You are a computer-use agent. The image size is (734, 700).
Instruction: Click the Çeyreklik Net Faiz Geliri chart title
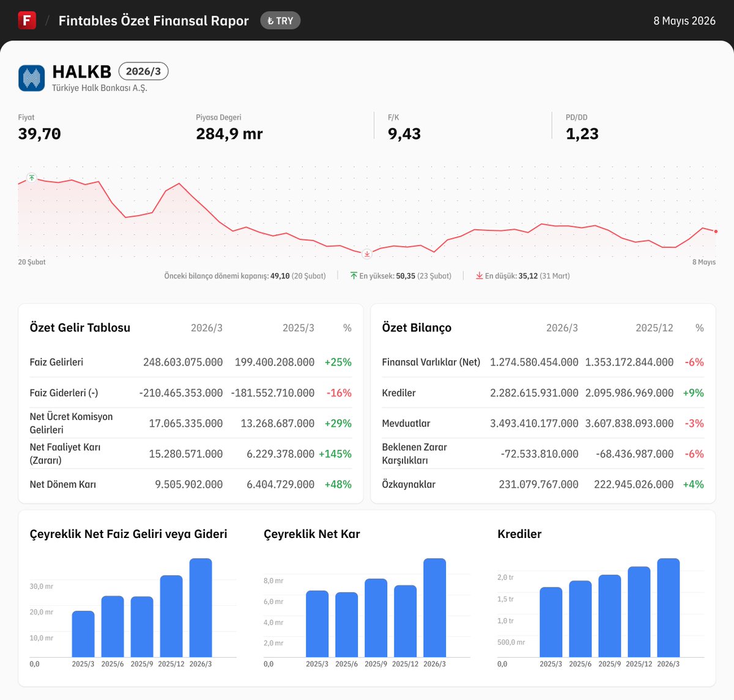(128, 534)
